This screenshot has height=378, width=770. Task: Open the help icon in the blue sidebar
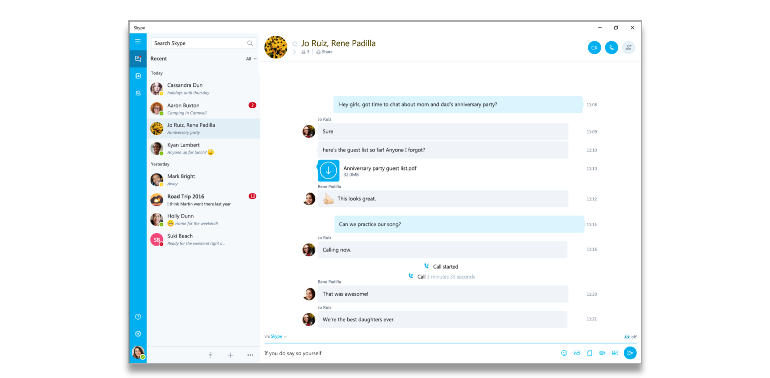[138, 317]
